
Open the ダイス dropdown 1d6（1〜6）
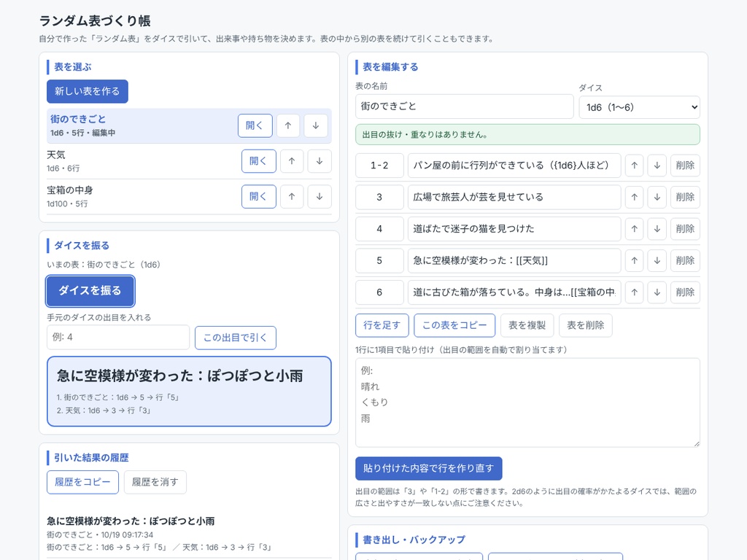(x=639, y=107)
